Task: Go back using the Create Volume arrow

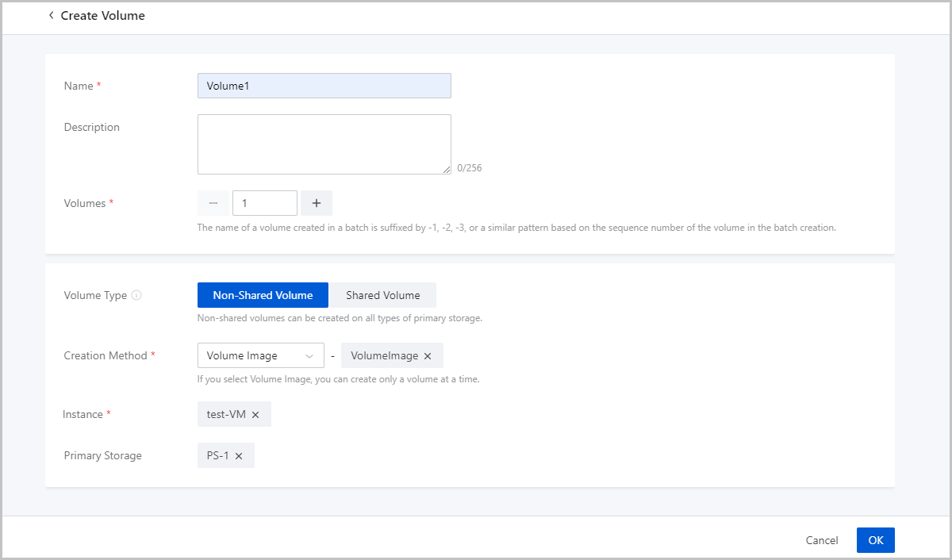Action: pyautogui.click(x=52, y=15)
